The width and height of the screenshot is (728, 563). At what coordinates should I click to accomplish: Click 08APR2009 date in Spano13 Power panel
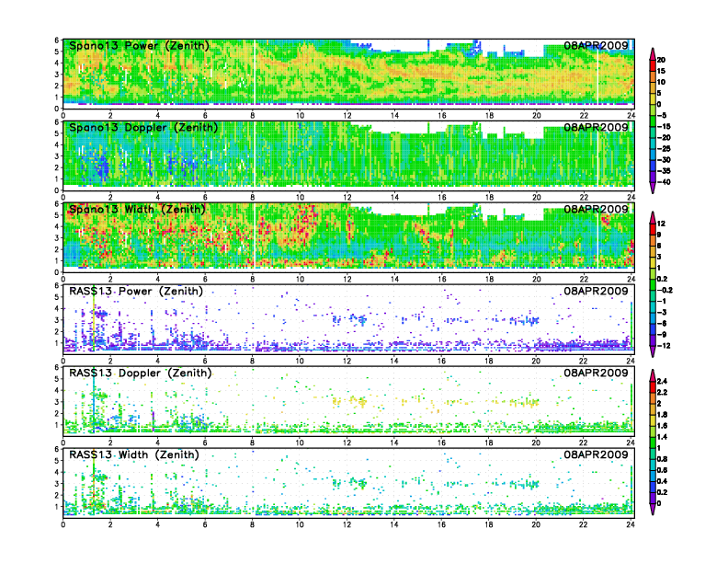click(596, 45)
